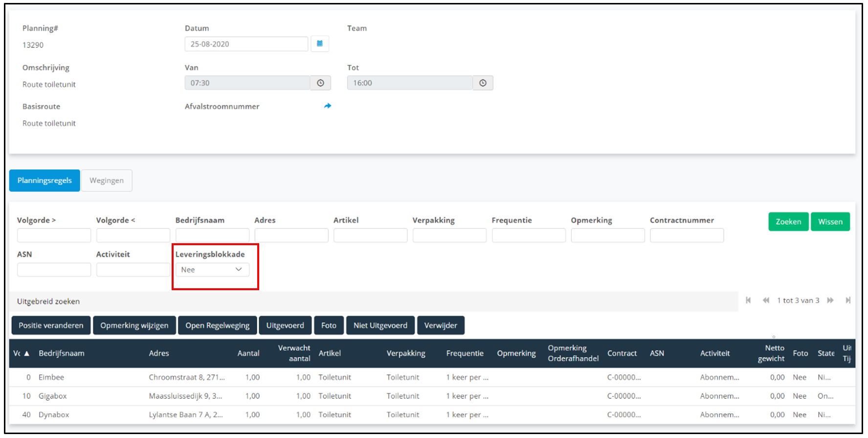Focus the Frequentie filter field
The height and width of the screenshot is (438, 868).
529,235
